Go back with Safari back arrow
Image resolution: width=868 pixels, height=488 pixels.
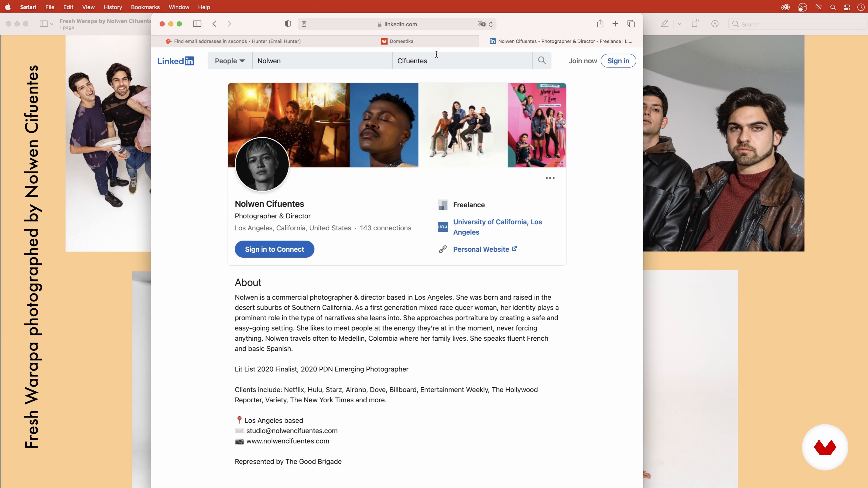click(215, 23)
